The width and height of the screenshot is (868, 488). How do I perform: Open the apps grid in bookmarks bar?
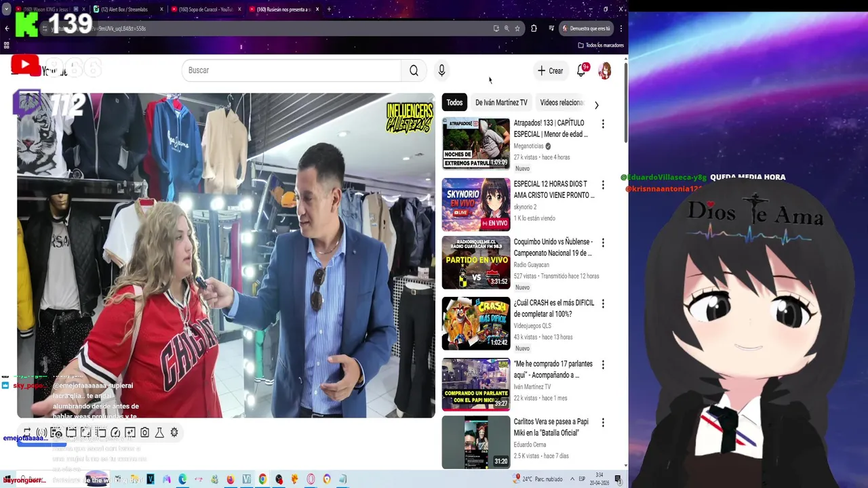point(7,45)
